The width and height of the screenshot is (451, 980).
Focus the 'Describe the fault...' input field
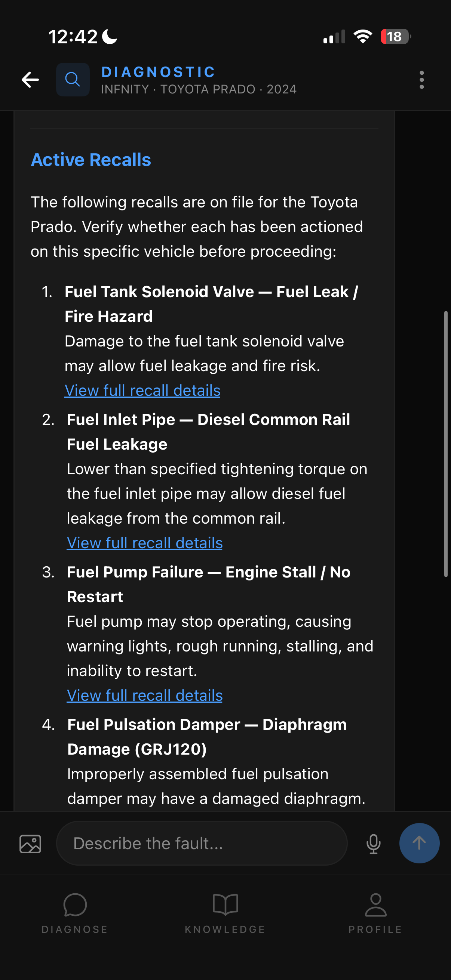[202, 844]
